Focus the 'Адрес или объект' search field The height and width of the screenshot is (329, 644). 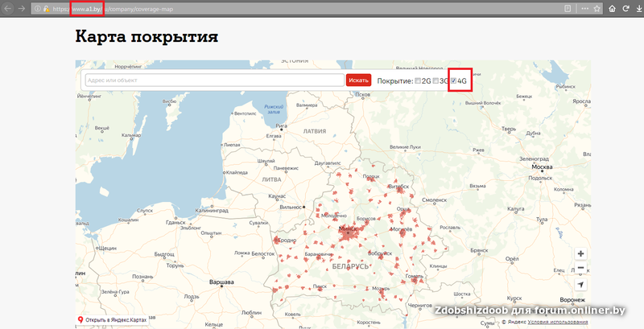(214, 80)
